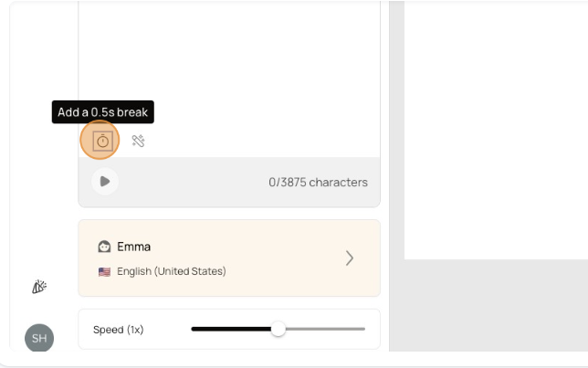This screenshot has width=588, height=368.
Task: Click the Speed (1x) label
Action: tap(119, 330)
